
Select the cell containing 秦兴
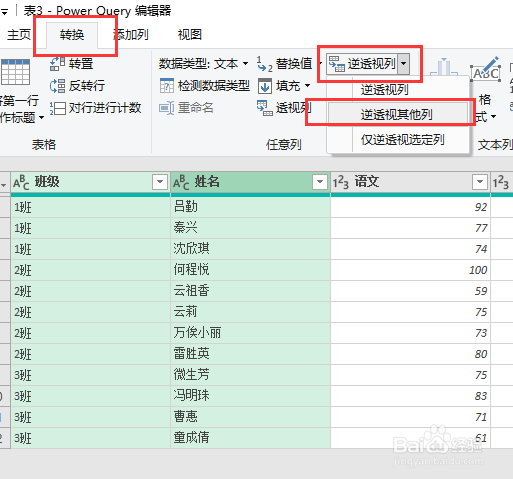pyautogui.click(x=250, y=228)
